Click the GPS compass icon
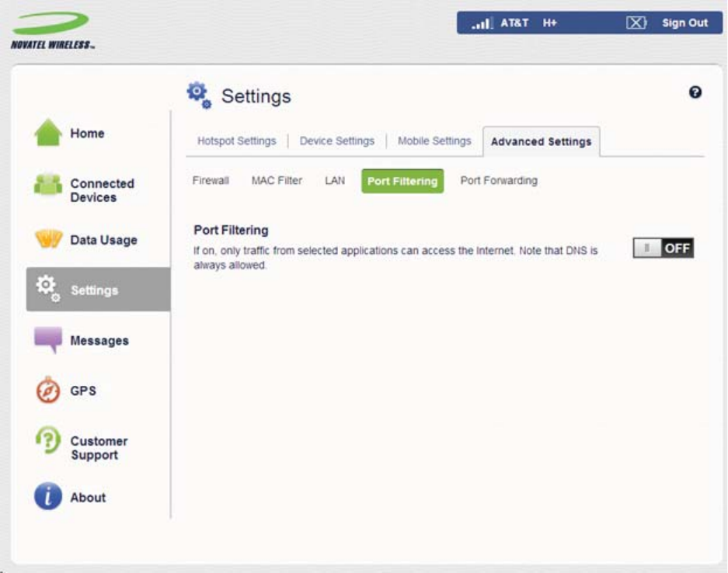Screen dimensions: 728x573 (x=48, y=391)
